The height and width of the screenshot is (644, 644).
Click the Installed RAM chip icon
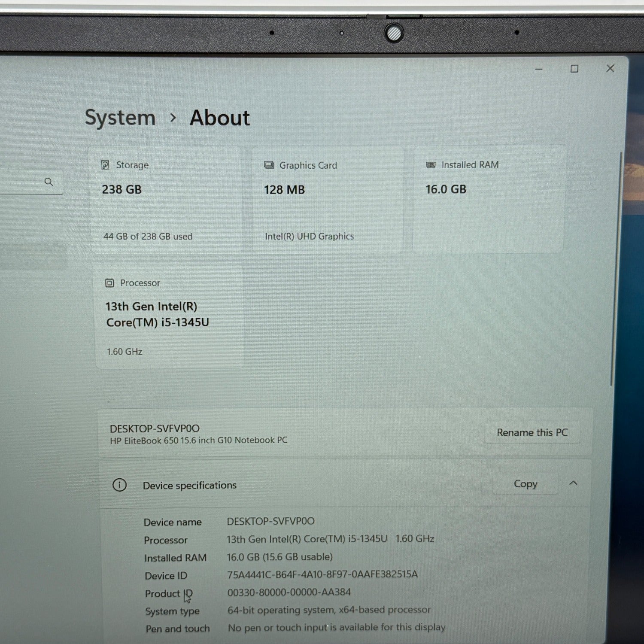click(431, 165)
